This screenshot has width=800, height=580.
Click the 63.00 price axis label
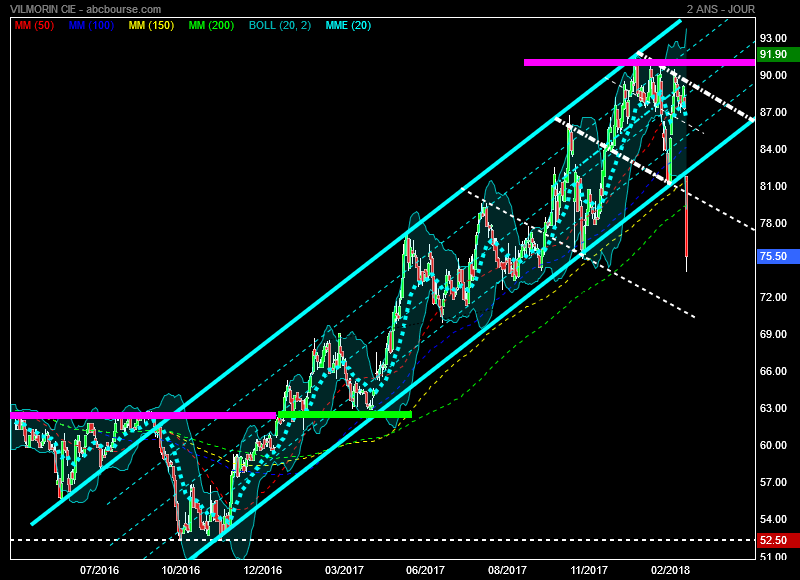point(773,408)
